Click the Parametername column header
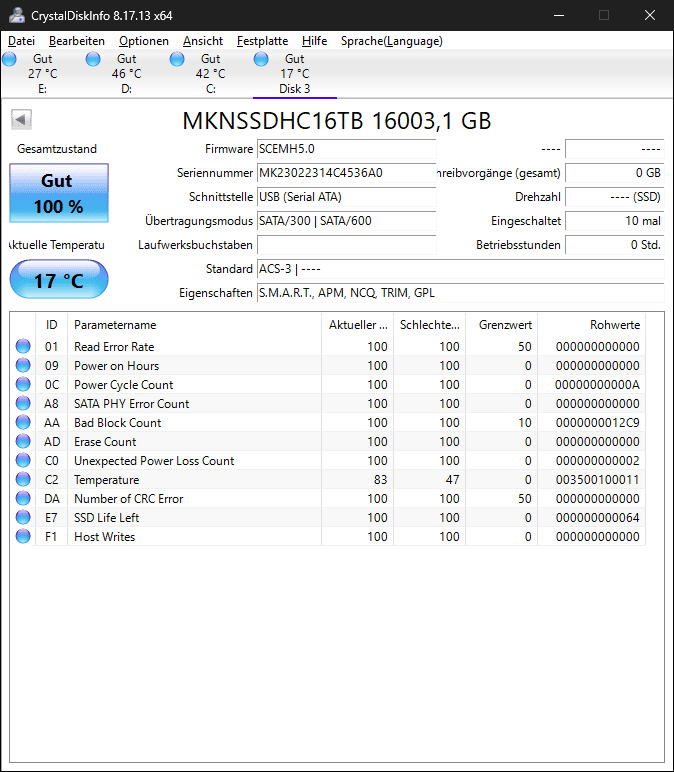Screen dimensions: 674x772 click(x=194, y=325)
